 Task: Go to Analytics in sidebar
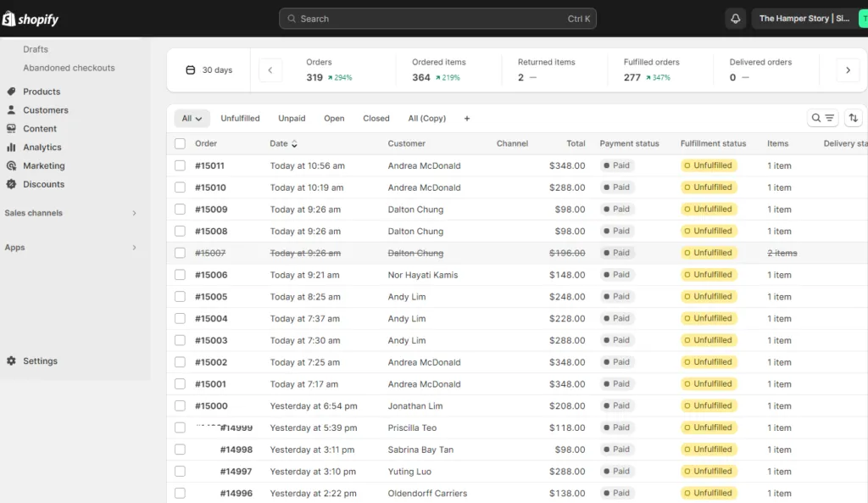click(42, 147)
